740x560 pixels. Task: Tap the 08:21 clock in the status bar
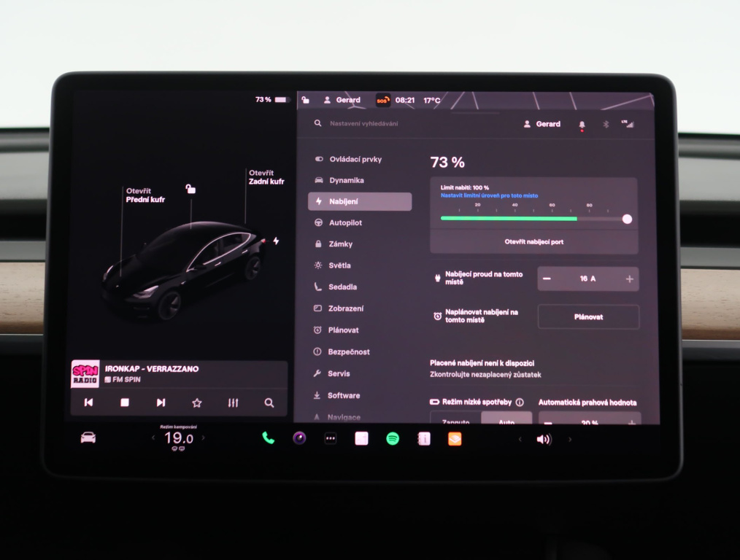(405, 100)
